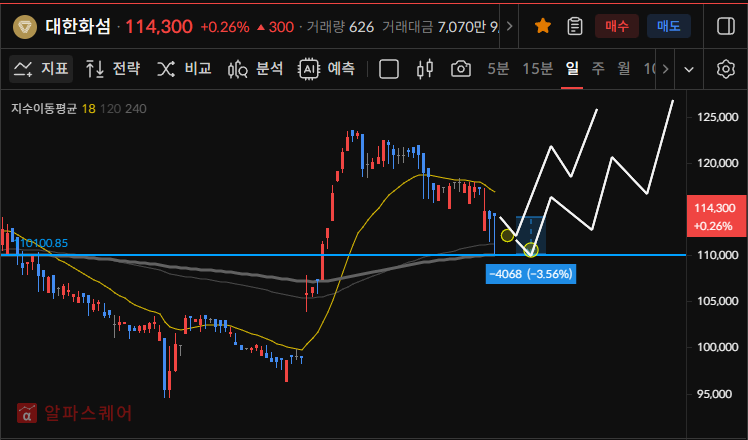
Task: Take chart screenshot with camera icon
Action: point(461,69)
